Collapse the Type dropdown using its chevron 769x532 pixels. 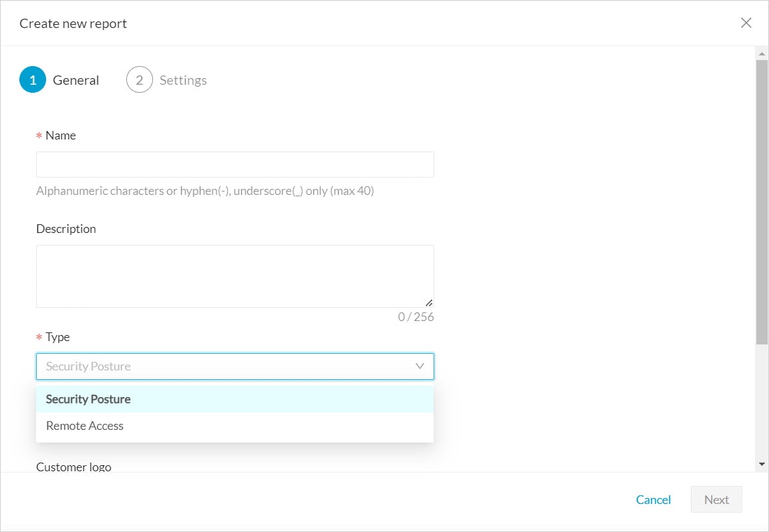coord(420,366)
